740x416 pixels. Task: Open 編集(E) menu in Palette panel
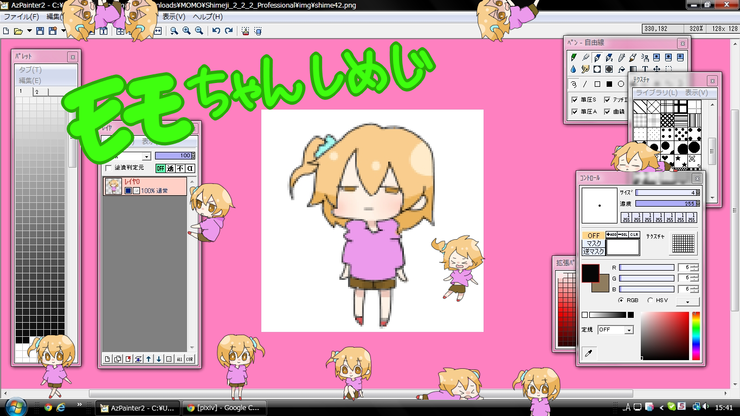point(30,81)
